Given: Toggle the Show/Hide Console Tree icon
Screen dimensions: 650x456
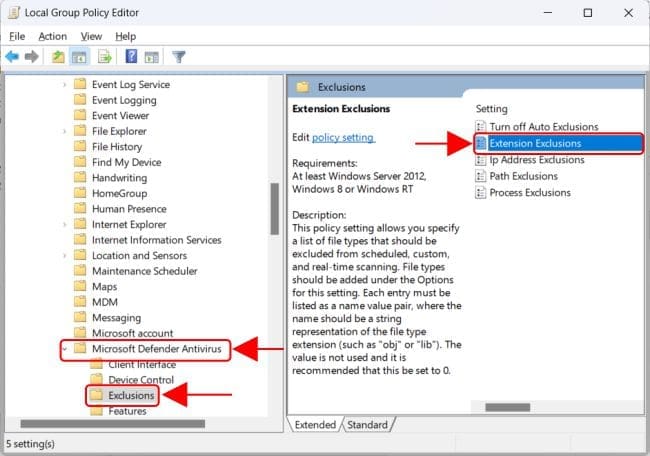Looking at the screenshot, I should click(79, 57).
